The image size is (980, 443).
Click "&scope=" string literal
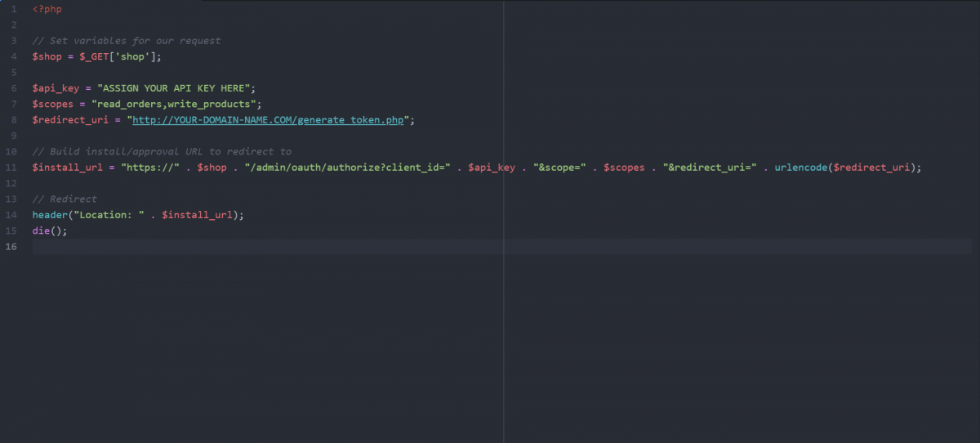coord(559,168)
